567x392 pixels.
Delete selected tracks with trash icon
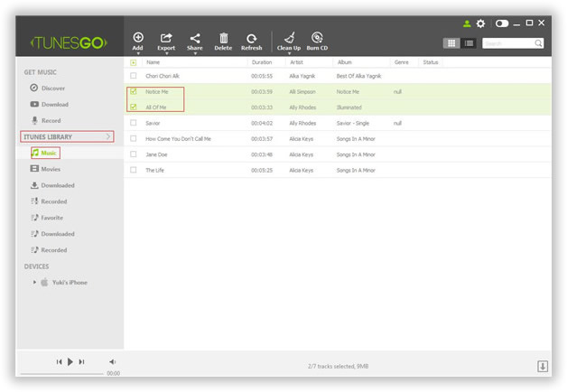click(x=224, y=38)
